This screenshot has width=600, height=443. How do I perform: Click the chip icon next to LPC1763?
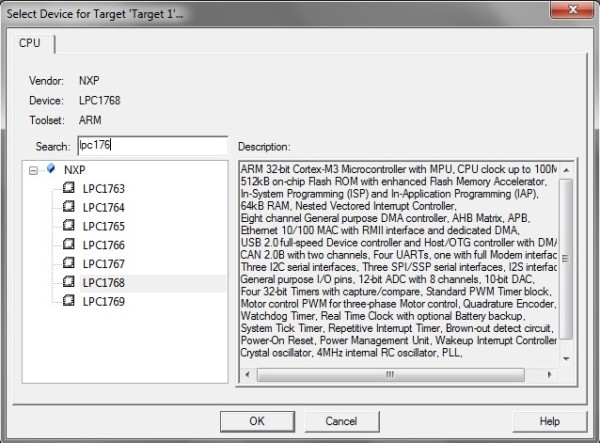point(69,188)
